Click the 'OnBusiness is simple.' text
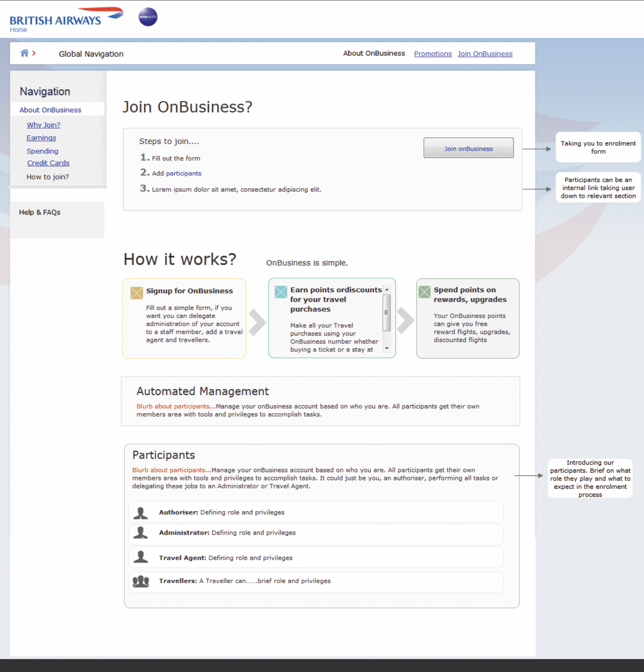The height and width of the screenshot is (672, 644). click(307, 263)
